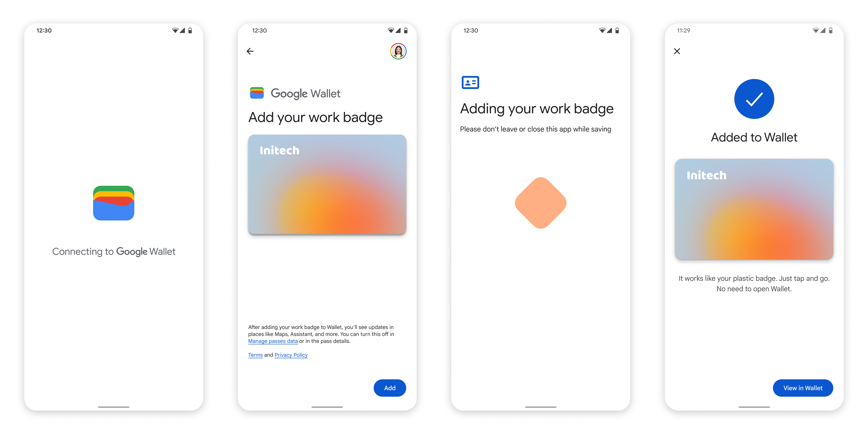Click the back arrow icon on screen two
This screenshot has width=868, height=434.
point(250,51)
